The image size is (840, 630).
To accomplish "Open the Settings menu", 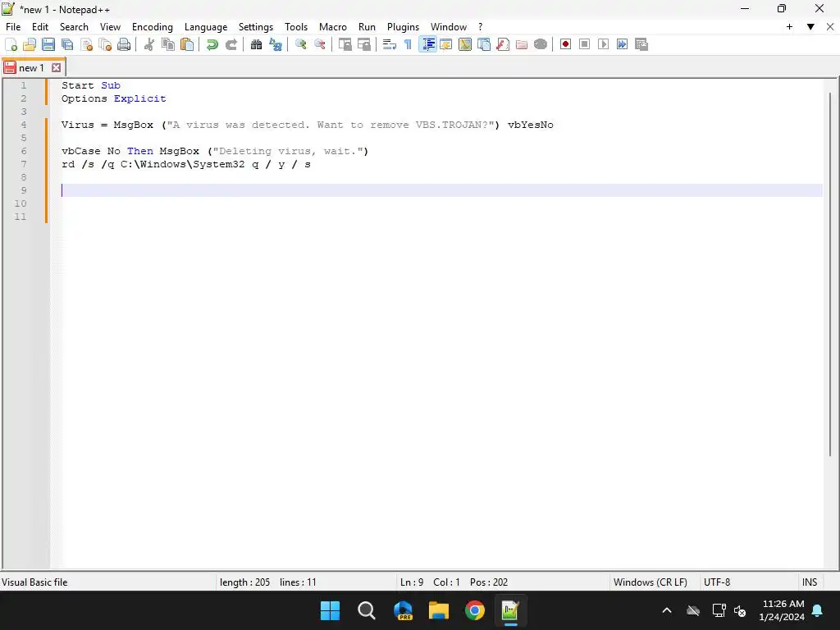I will (256, 27).
